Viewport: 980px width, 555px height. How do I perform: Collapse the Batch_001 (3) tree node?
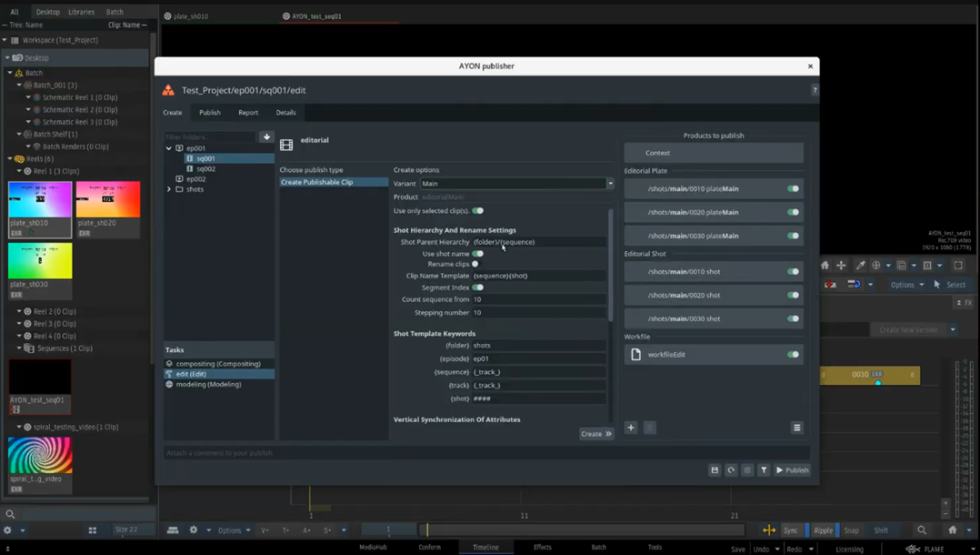(19, 86)
